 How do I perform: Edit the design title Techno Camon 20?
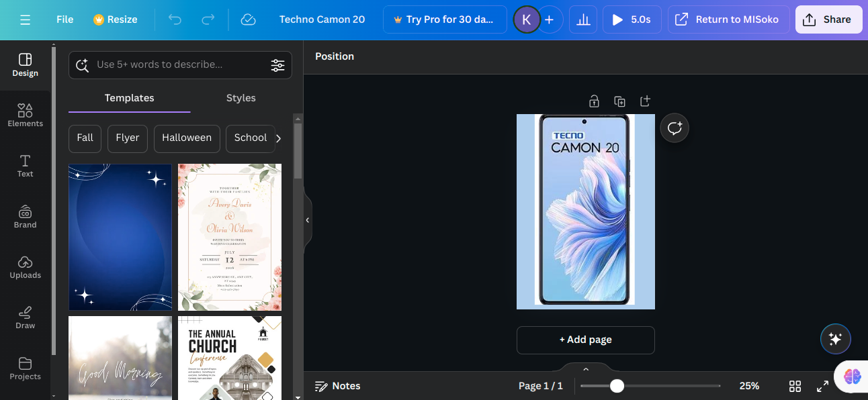pyautogui.click(x=322, y=19)
